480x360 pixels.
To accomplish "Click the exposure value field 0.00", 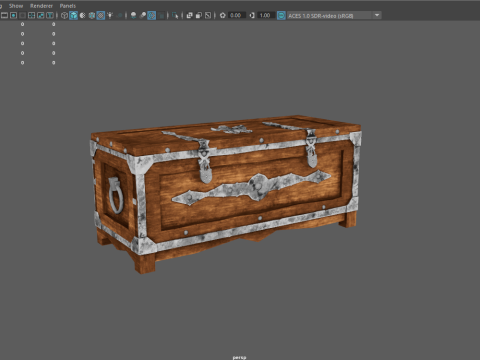I will click(237, 15).
